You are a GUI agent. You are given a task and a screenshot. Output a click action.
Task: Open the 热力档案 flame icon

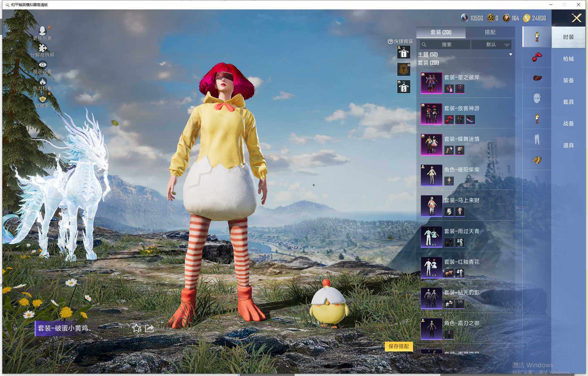point(43,81)
